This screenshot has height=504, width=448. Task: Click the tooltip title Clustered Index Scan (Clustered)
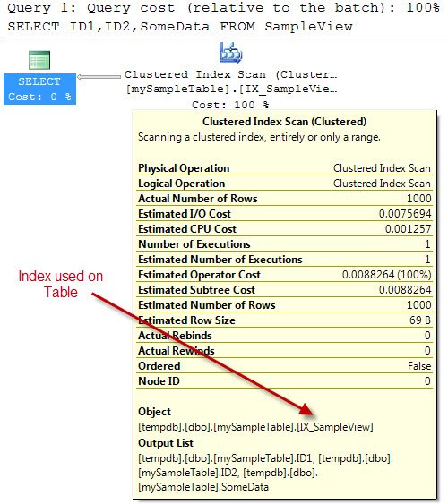click(284, 122)
